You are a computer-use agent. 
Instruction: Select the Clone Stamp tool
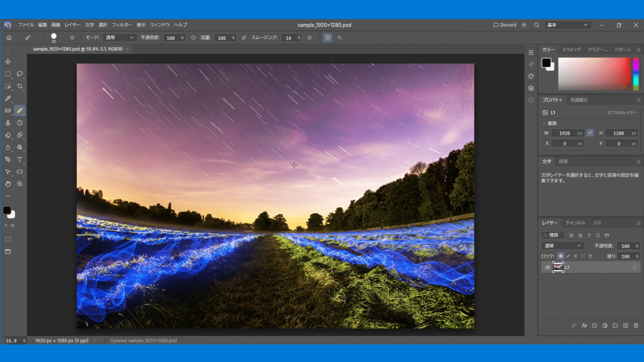pos(8,123)
